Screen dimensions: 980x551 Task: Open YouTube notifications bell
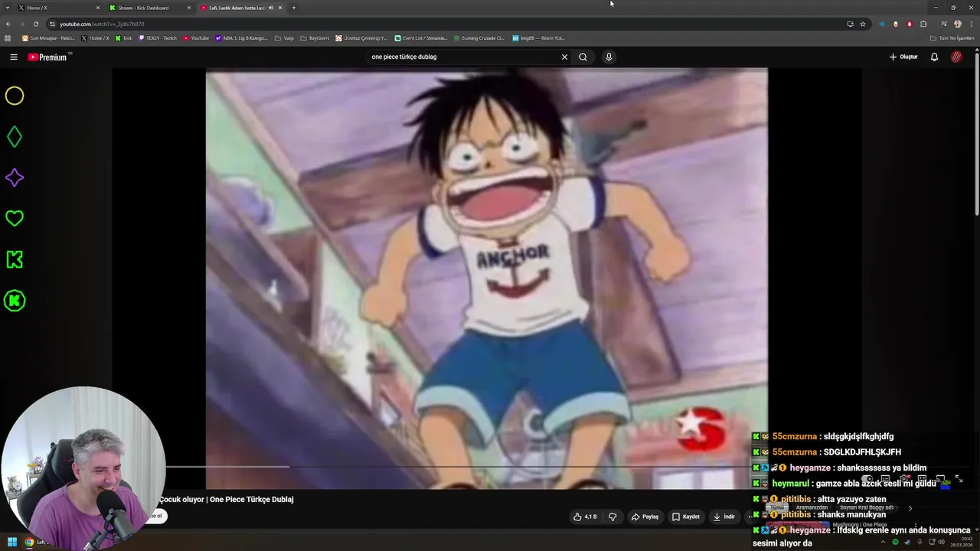click(x=934, y=57)
